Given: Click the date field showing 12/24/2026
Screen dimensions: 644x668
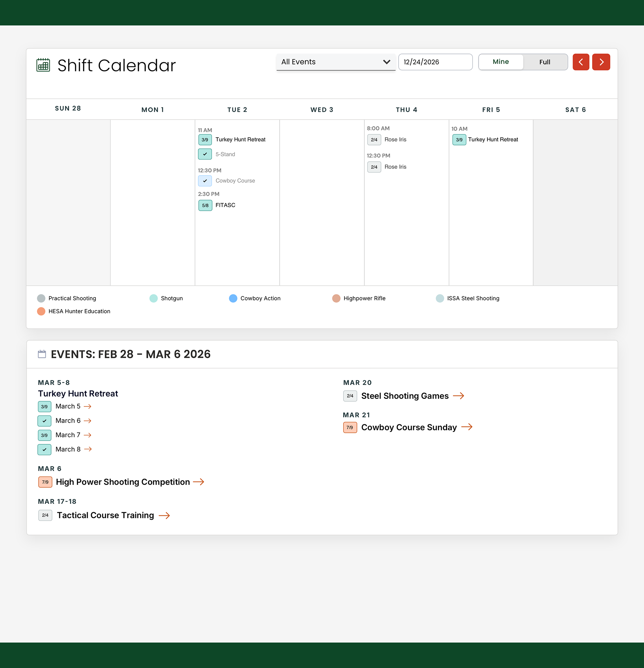Looking at the screenshot, I should click(435, 62).
